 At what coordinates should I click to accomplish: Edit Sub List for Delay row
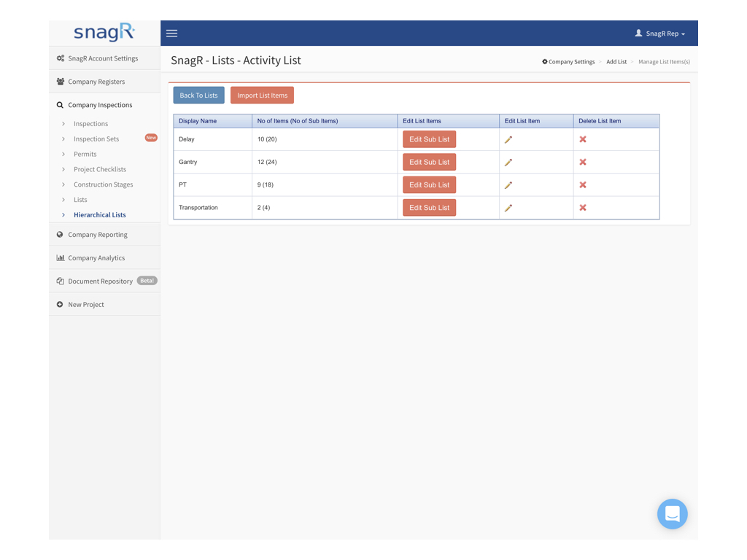point(429,139)
